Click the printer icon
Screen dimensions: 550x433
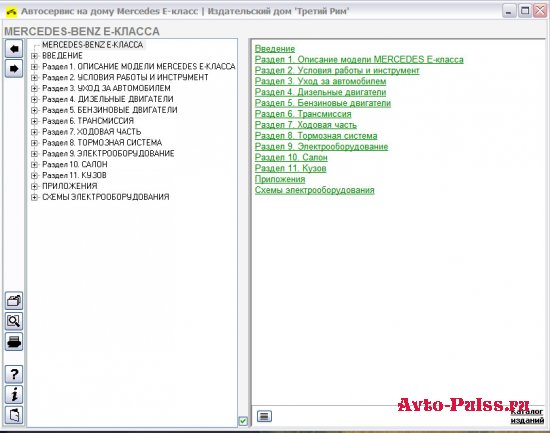point(14,341)
